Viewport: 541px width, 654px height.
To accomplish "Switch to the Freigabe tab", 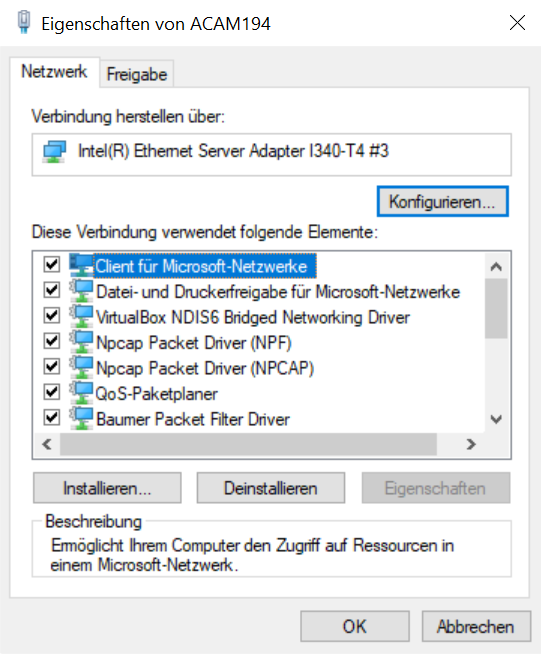I will click(137, 75).
